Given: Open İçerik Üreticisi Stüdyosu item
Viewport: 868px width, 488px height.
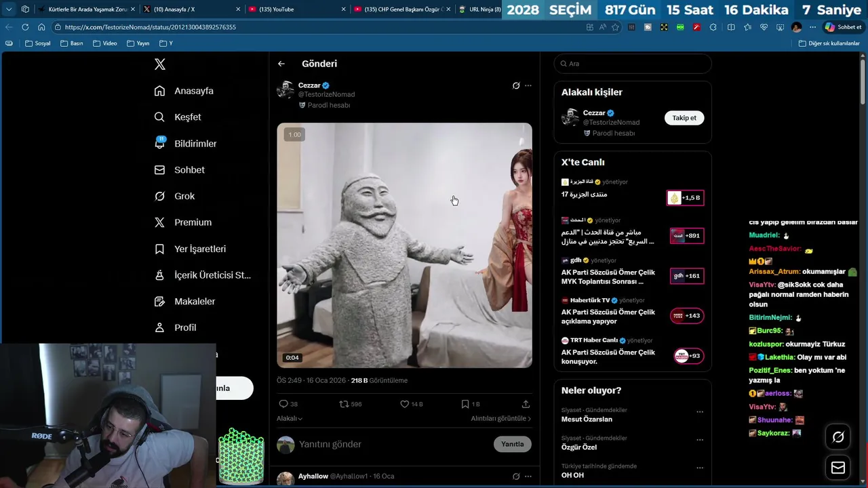Looking at the screenshot, I should coord(202,275).
